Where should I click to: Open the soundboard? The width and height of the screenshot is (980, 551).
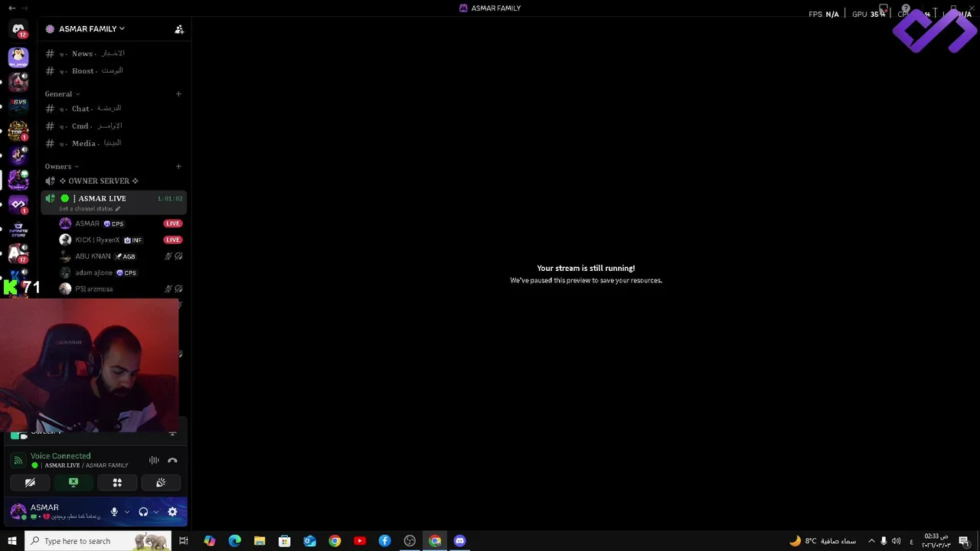[x=161, y=483]
